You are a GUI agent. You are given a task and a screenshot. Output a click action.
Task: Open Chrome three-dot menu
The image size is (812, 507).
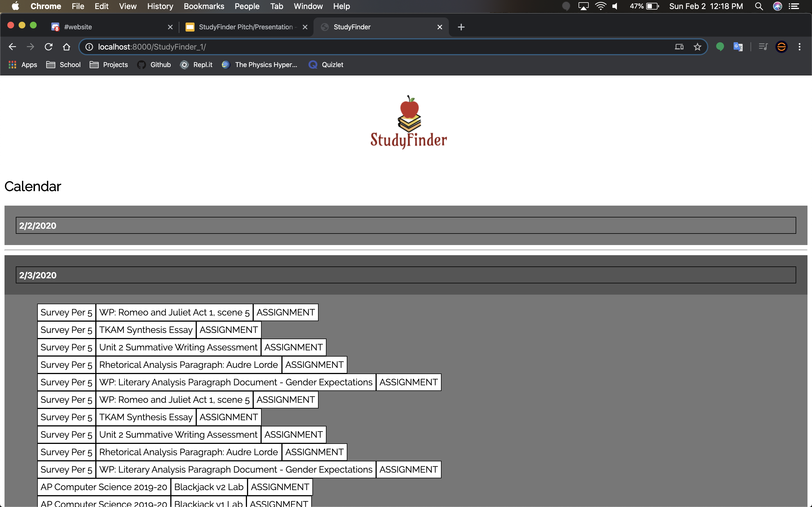coord(799,46)
